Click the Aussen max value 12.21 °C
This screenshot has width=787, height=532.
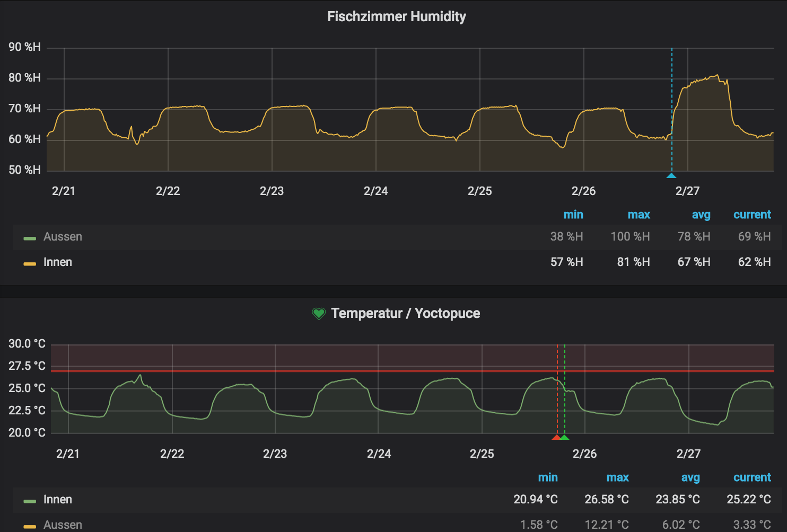607,525
